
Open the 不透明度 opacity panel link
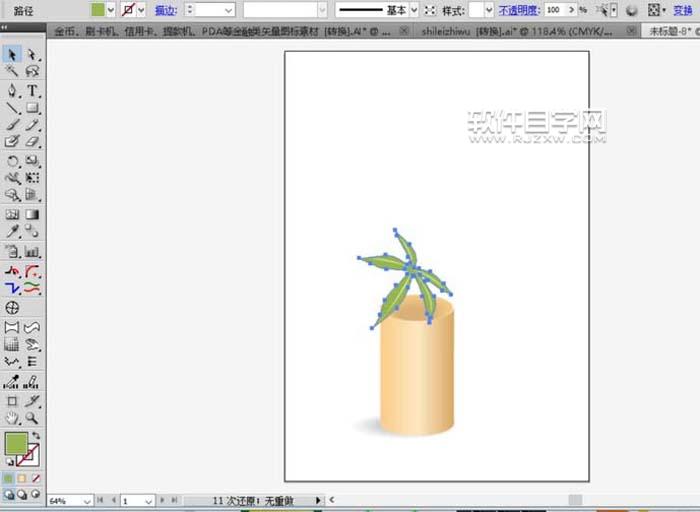519,10
